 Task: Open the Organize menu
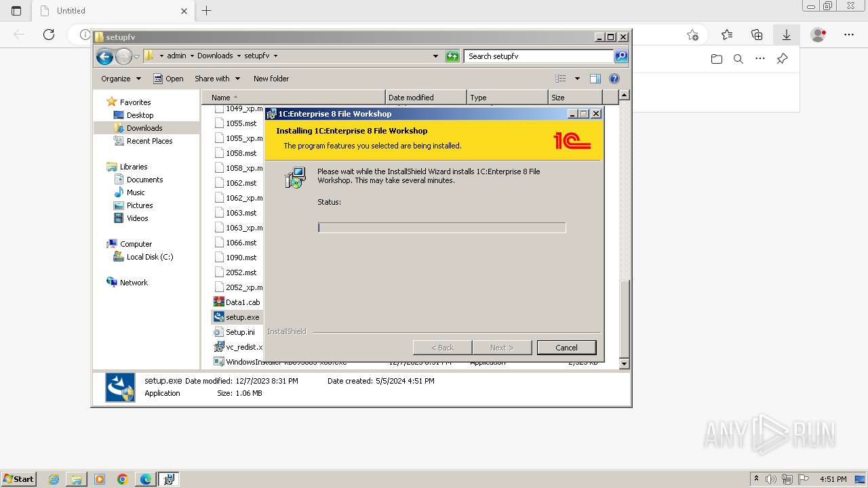click(121, 79)
